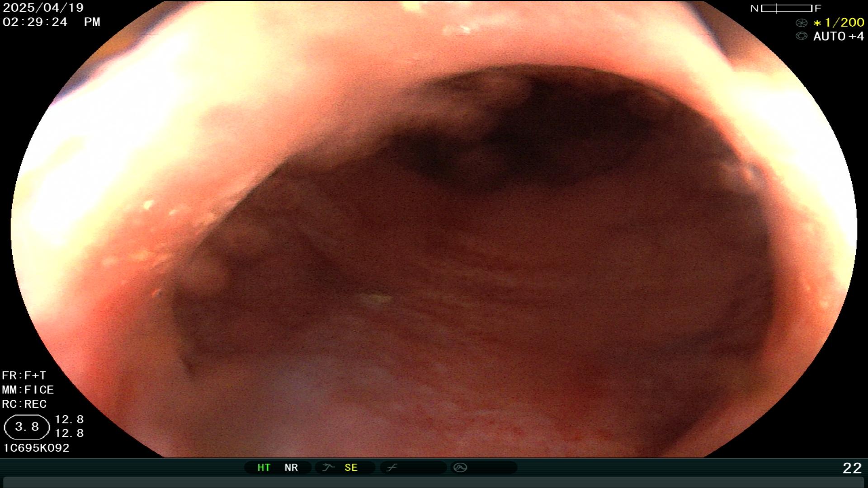
Task: Click the iris aperture icon beside AUTO +4
Action: coord(802,36)
